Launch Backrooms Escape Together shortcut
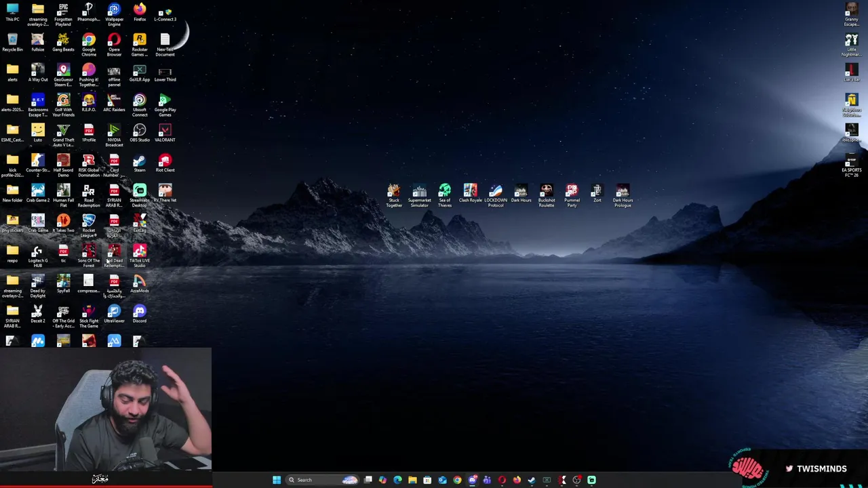The image size is (868, 488). coord(38,105)
